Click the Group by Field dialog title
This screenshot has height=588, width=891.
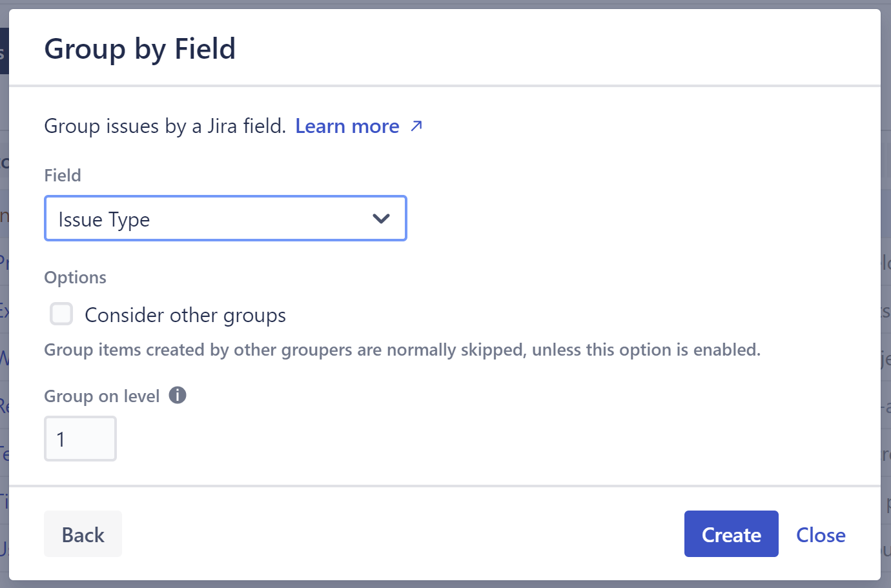point(139,48)
